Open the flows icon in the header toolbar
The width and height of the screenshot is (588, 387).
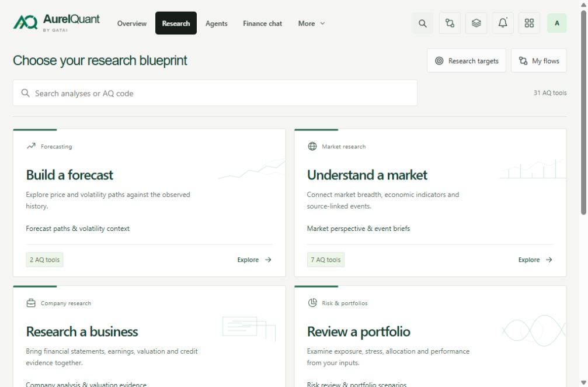(x=450, y=23)
